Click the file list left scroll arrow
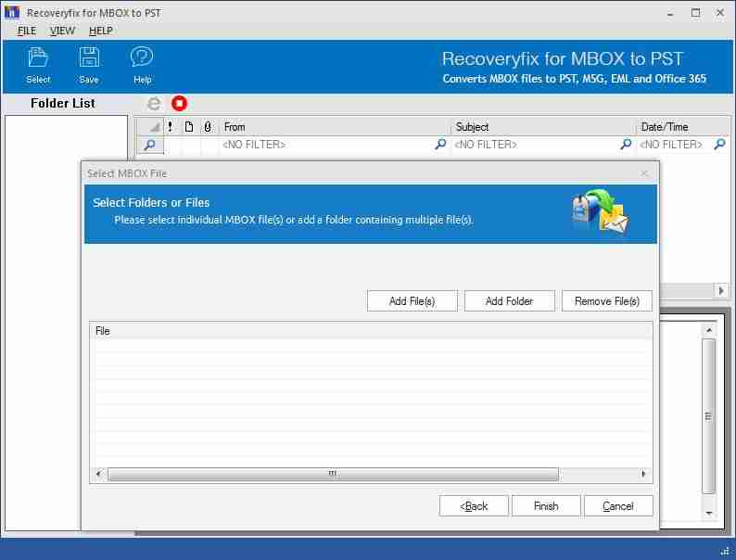Image resolution: width=736 pixels, height=560 pixels. pos(98,474)
